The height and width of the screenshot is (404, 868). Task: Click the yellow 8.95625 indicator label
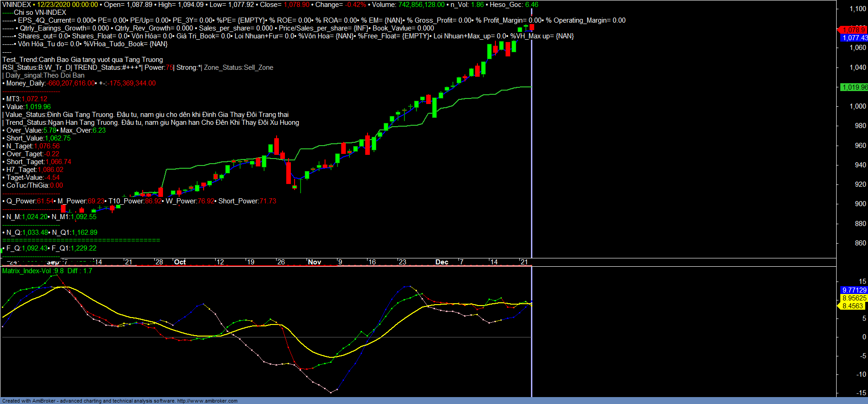[x=854, y=298]
